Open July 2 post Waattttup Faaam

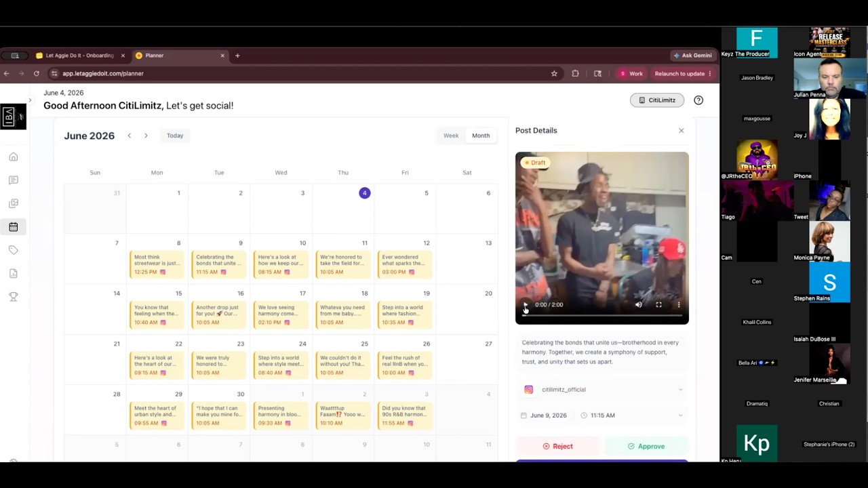pyautogui.click(x=342, y=415)
